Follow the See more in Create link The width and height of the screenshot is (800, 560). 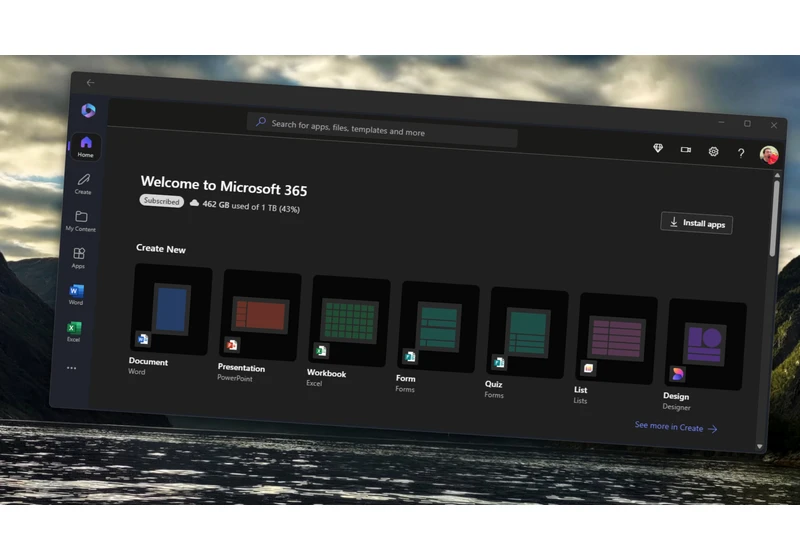tap(676, 427)
